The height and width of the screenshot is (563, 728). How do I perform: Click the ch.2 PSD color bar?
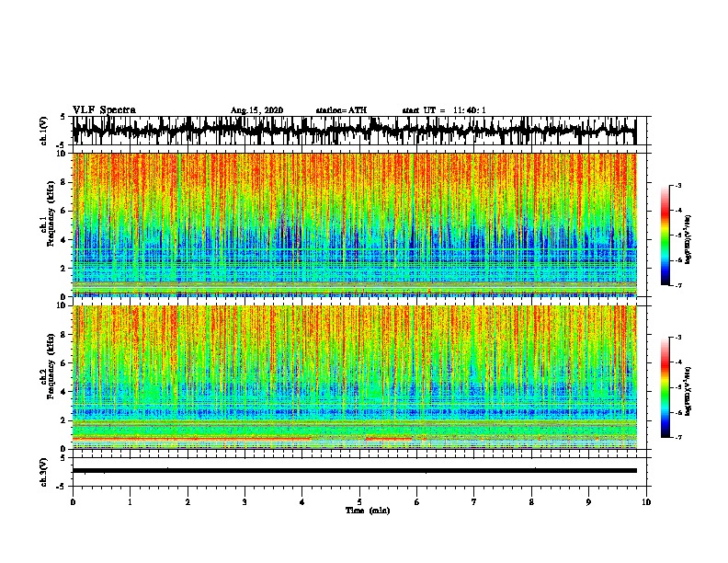coord(665,387)
